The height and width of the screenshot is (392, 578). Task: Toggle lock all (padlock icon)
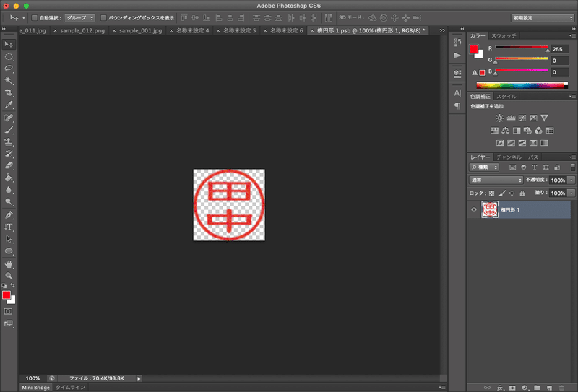pyautogui.click(x=522, y=193)
